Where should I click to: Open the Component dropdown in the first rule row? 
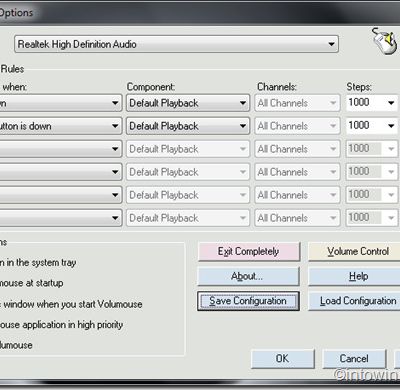pos(188,103)
